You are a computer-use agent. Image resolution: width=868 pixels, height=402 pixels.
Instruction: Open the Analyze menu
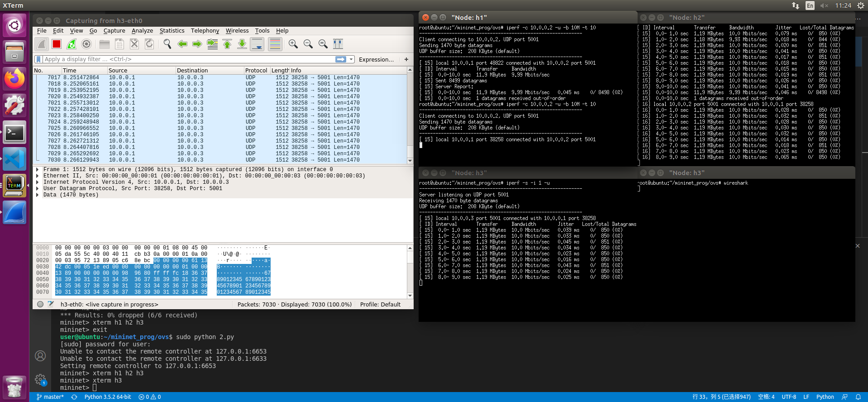click(x=142, y=31)
